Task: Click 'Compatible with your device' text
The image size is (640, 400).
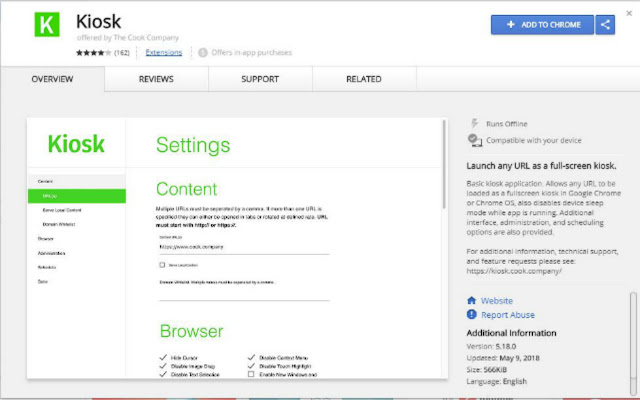Action: click(533, 140)
